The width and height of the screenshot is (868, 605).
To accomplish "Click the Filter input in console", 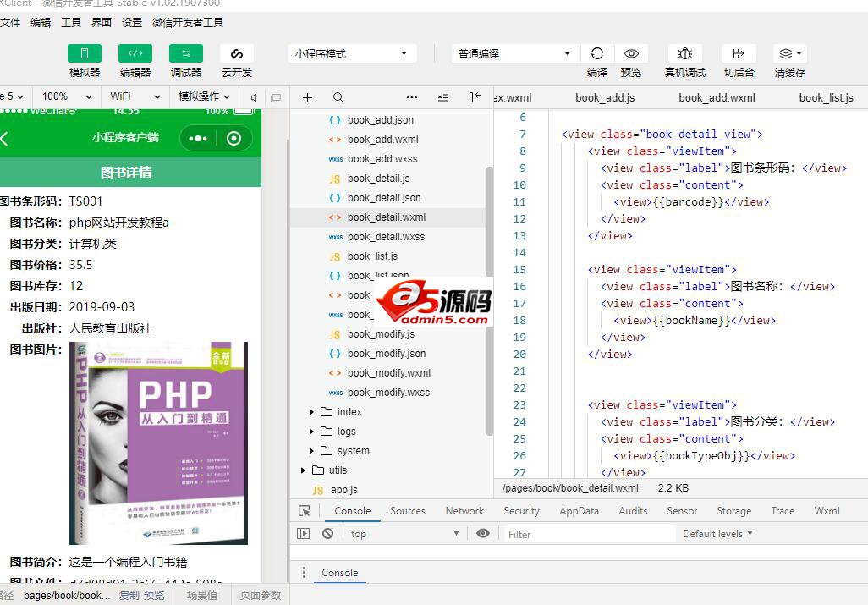I will coord(590,534).
